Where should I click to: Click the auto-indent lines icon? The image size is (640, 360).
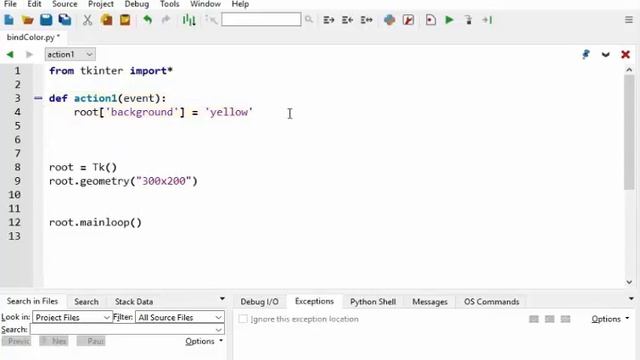coord(367,20)
